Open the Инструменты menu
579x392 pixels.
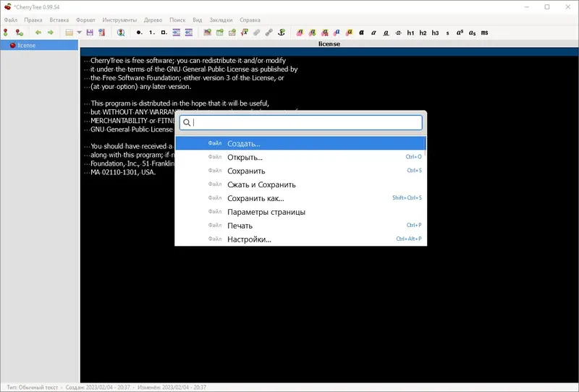coord(119,20)
